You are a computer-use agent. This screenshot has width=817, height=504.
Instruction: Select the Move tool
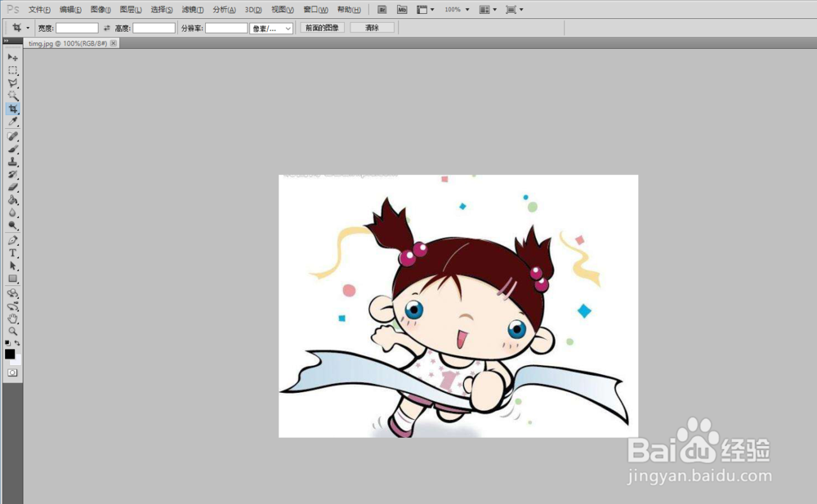click(12, 57)
